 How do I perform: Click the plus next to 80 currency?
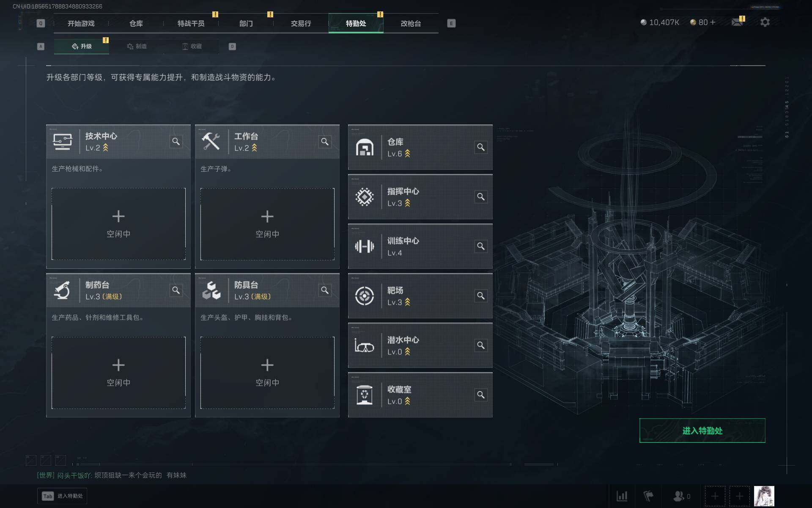click(x=713, y=22)
